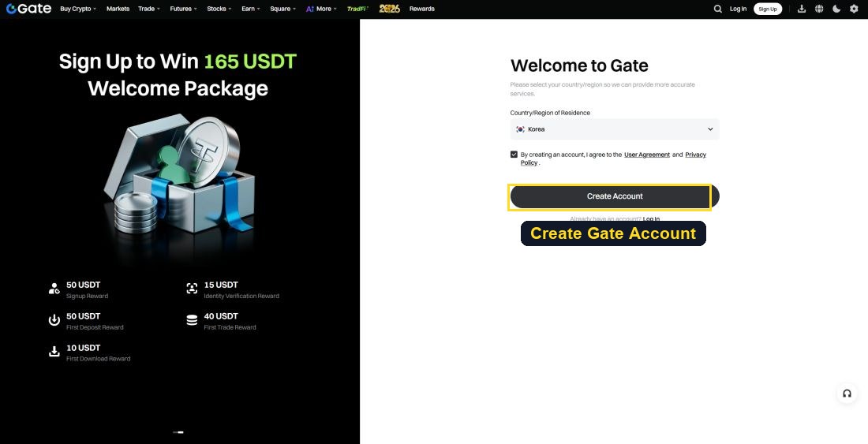Open the search magnifier icon

(718, 9)
